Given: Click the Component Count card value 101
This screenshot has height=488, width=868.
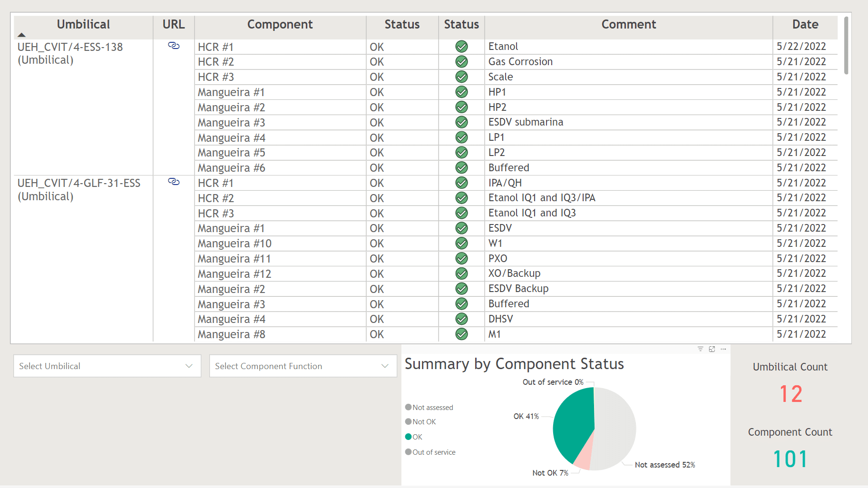Looking at the screenshot, I should click(790, 459).
